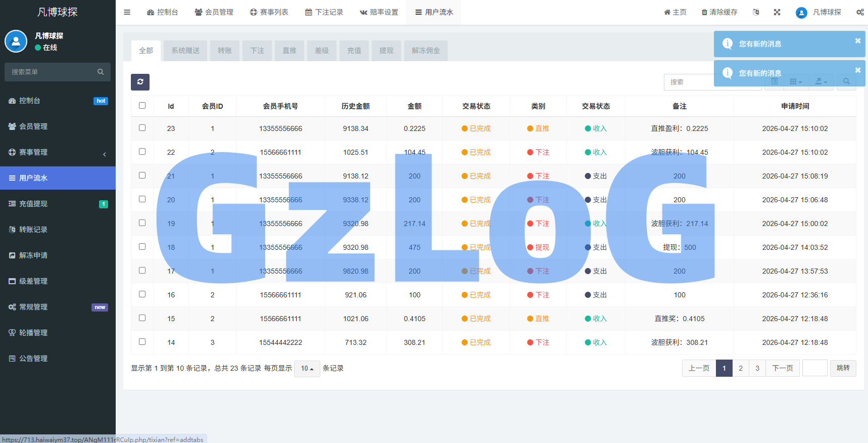Viewport: 868px width, 443px height.
Task: Switch to the 系统赠送 filter tab
Action: click(x=185, y=51)
